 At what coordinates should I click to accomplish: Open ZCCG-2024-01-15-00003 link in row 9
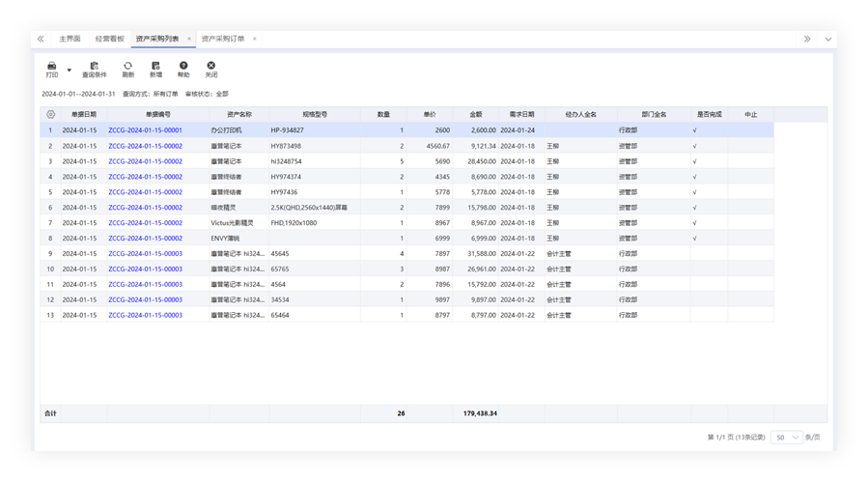click(145, 253)
